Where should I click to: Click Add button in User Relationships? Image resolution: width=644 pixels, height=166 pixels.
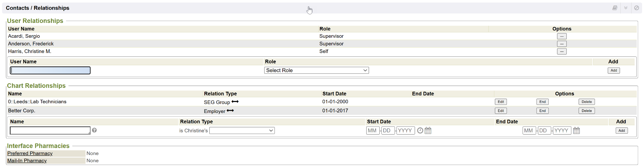(613, 70)
